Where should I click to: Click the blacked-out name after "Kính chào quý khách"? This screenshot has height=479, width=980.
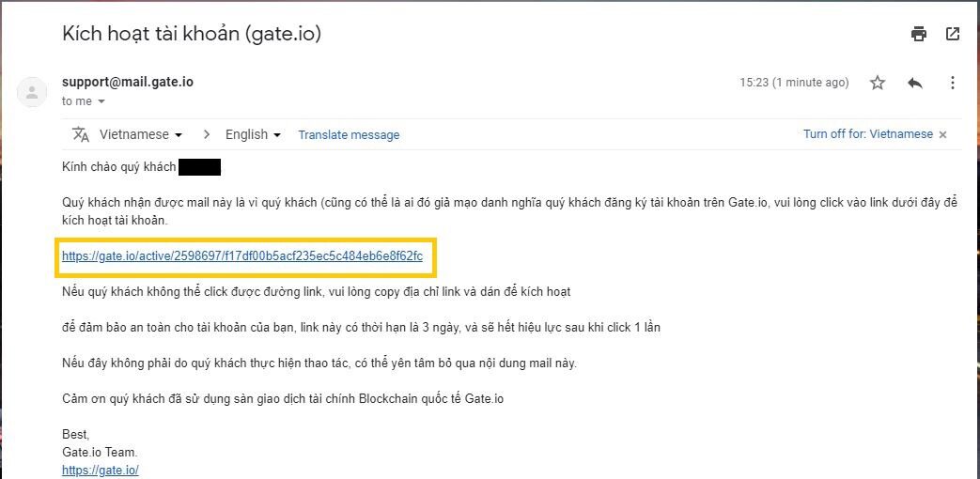point(199,167)
